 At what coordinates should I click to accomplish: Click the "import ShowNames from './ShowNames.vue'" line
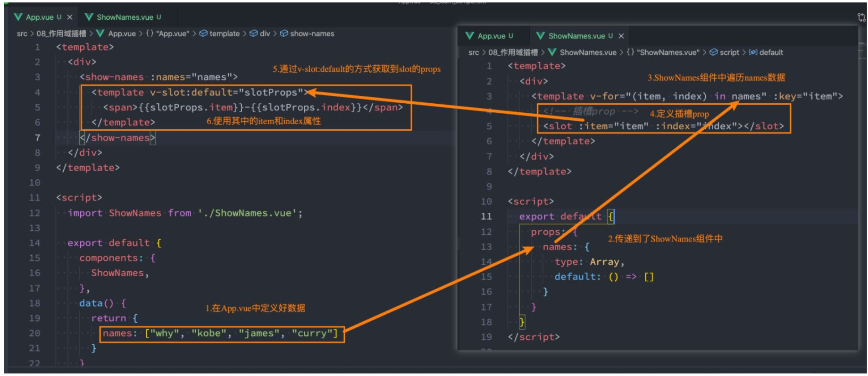pos(185,213)
